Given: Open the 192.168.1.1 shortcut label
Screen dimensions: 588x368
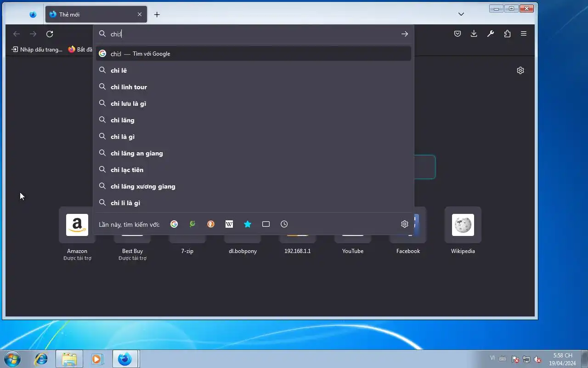Looking at the screenshot, I should pyautogui.click(x=298, y=251).
